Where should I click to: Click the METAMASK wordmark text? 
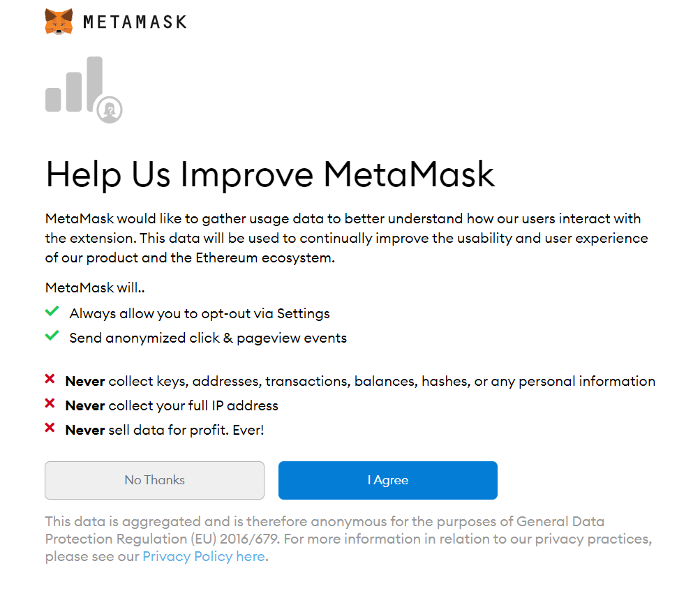tap(135, 22)
